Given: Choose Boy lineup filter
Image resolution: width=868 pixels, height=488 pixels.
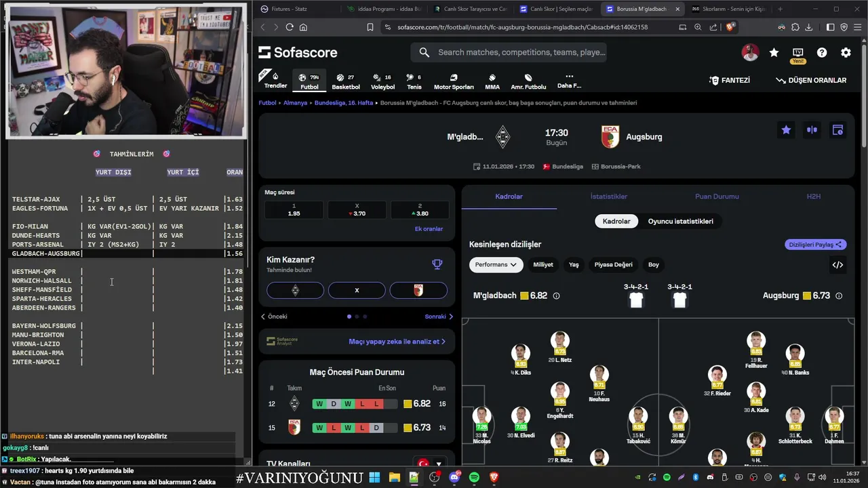Looking at the screenshot, I should (654, 265).
